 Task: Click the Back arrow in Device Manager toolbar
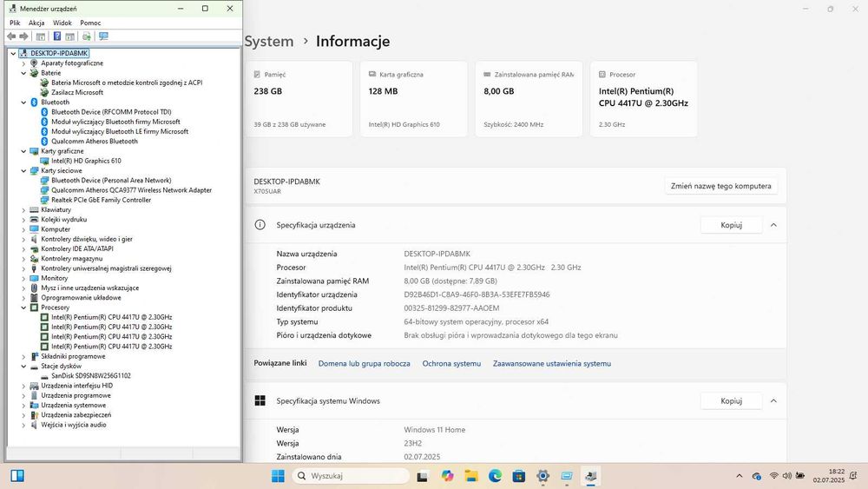(x=11, y=36)
